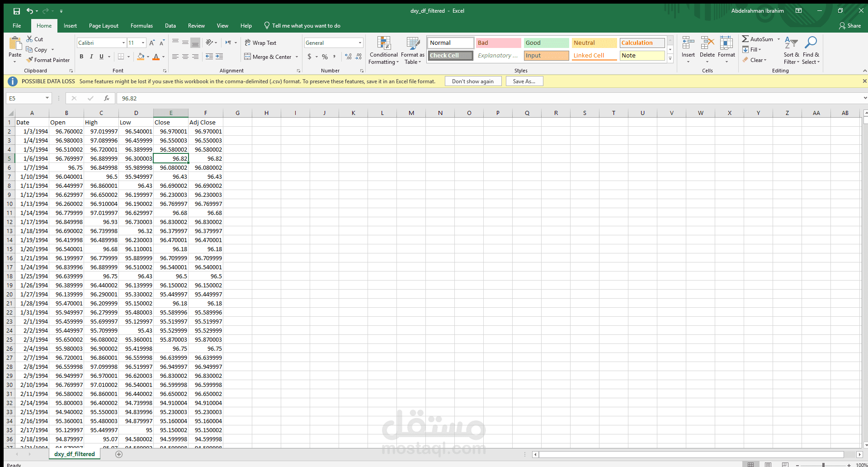Switch to the Page Layout tab
The height and width of the screenshot is (467, 868).
pyautogui.click(x=104, y=26)
